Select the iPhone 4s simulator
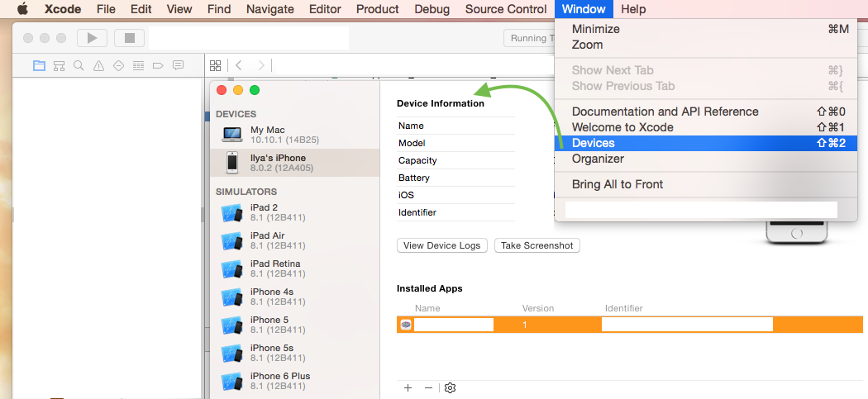 click(294, 297)
